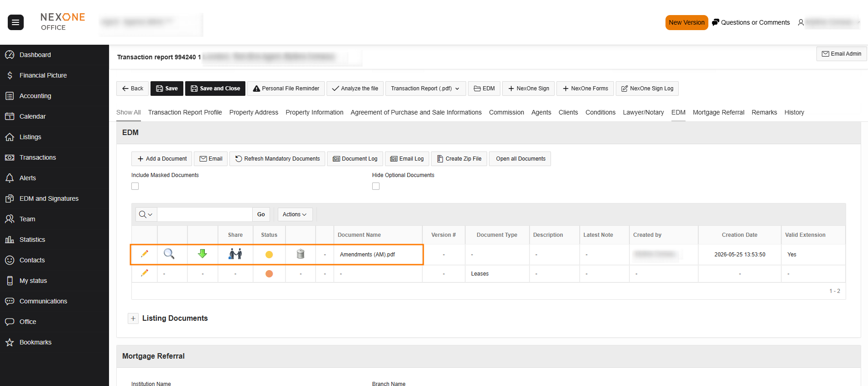Click the EDM toolbar button

pyautogui.click(x=484, y=89)
